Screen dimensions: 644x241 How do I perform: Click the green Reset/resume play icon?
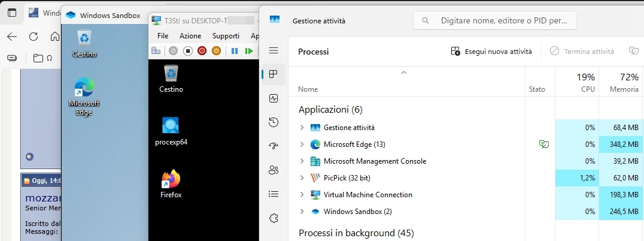(x=249, y=51)
